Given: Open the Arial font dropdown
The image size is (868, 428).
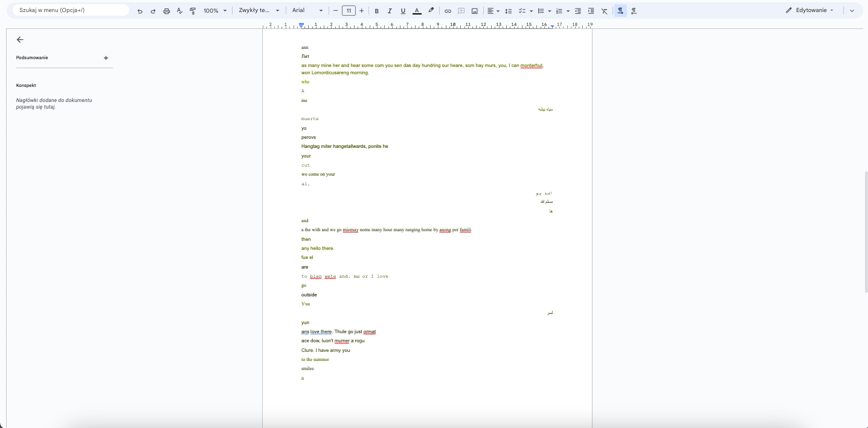Looking at the screenshot, I should (x=307, y=11).
